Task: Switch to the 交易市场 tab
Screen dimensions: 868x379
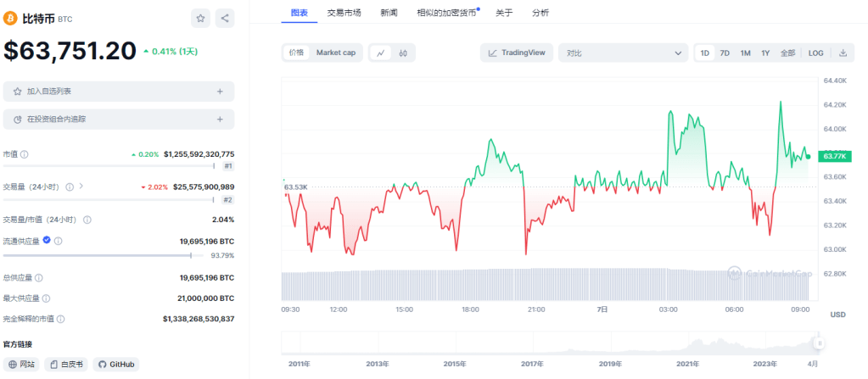Action: point(344,13)
